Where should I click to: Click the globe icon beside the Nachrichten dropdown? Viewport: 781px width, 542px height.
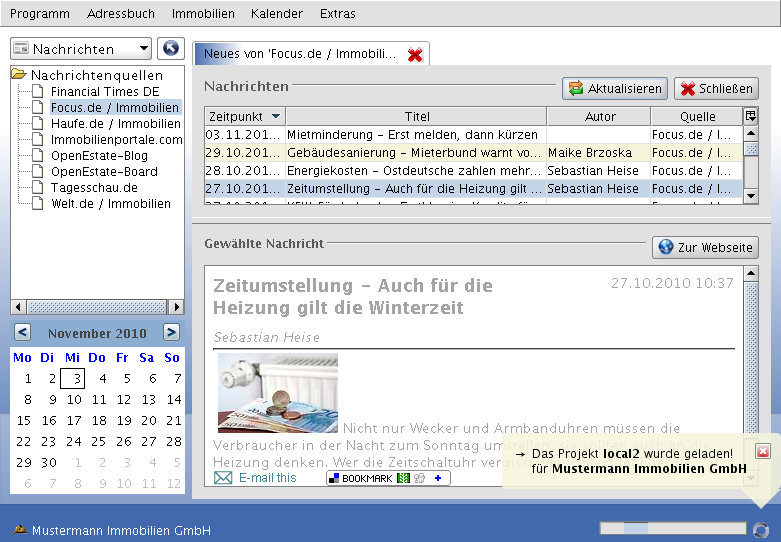pyautogui.click(x=171, y=49)
